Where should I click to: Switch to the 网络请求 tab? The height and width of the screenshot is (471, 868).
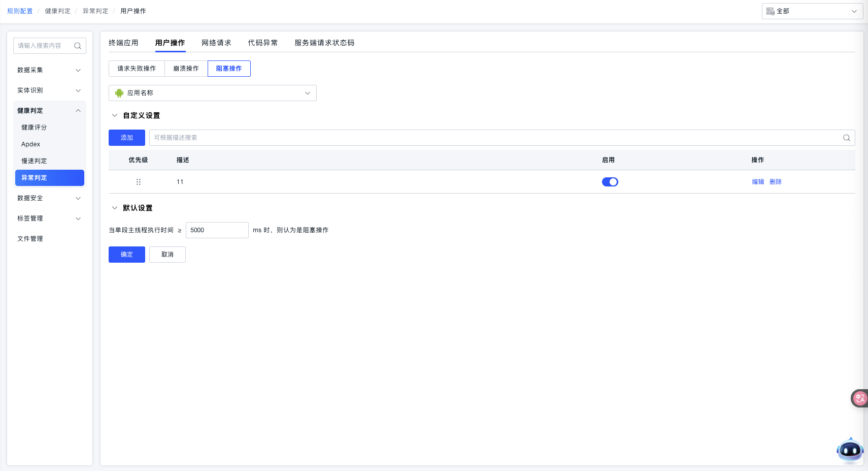pyautogui.click(x=216, y=43)
